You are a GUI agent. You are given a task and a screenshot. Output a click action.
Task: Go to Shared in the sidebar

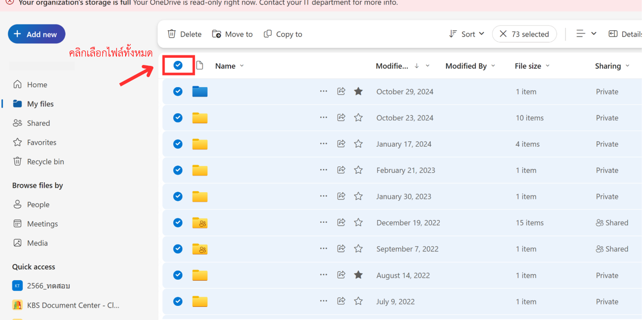[x=38, y=123]
